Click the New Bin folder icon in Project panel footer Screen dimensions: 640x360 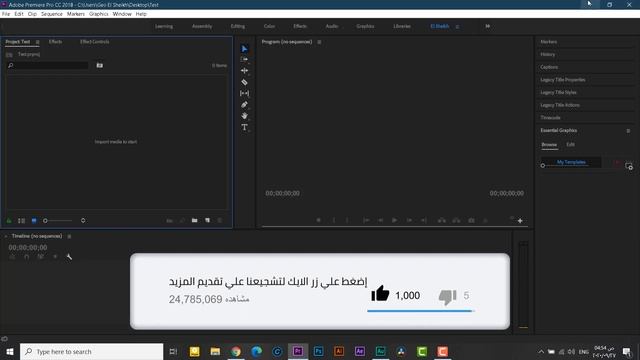[x=195, y=220]
